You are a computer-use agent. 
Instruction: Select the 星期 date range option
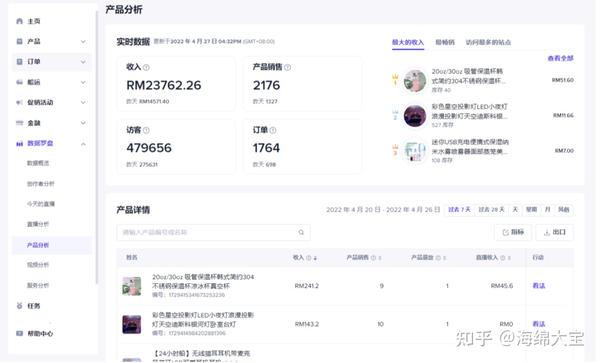click(532, 210)
